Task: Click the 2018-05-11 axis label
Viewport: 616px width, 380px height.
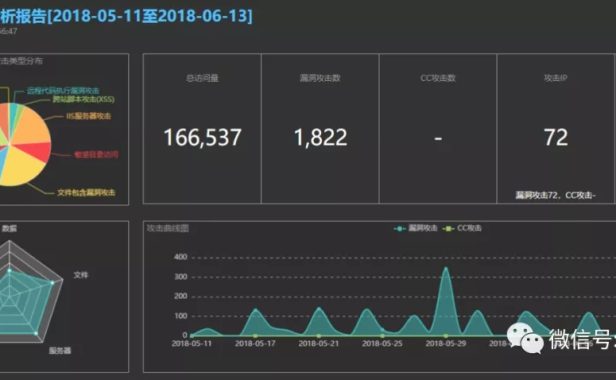Action: coord(192,343)
